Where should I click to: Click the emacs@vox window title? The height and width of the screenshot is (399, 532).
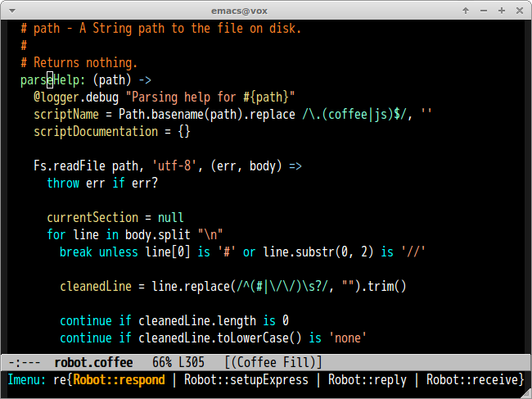pos(239,11)
